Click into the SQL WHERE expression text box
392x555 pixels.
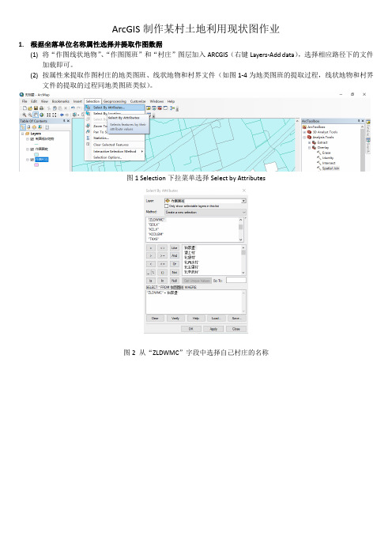pyautogui.click(x=196, y=302)
